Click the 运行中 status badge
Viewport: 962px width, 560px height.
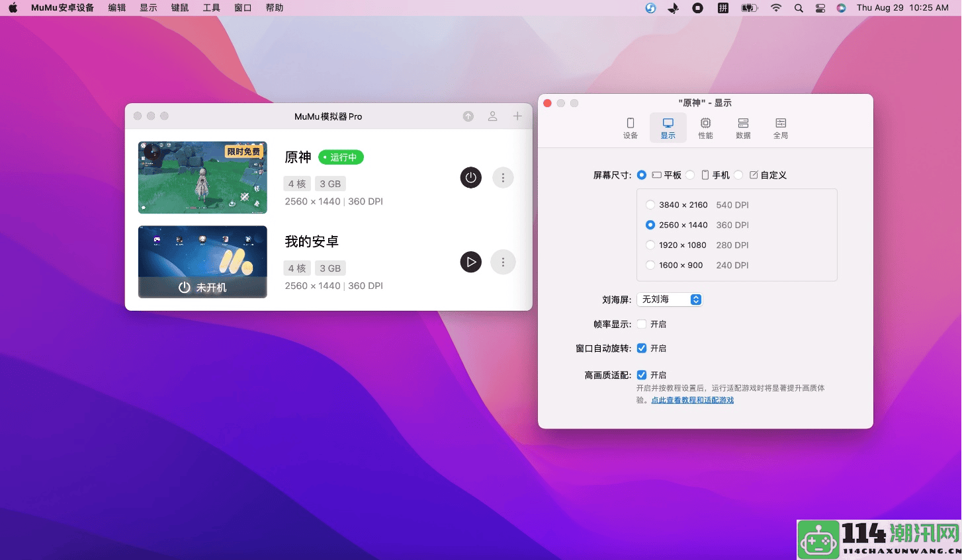pos(341,157)
